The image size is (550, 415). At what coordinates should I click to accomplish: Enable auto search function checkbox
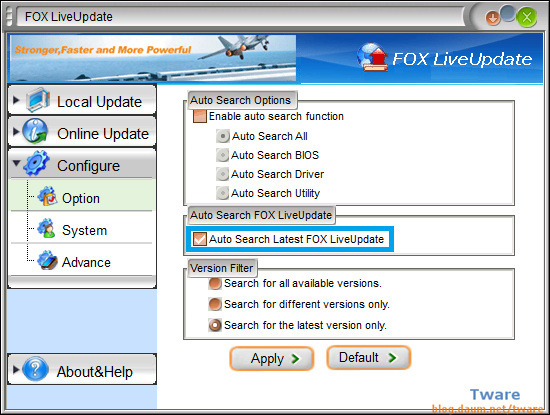pos(200,116)
